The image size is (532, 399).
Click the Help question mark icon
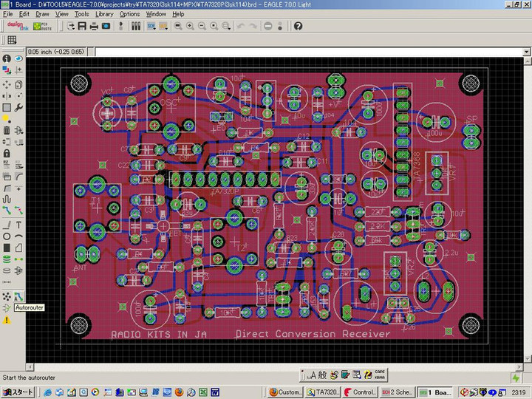tap(298, 26)
